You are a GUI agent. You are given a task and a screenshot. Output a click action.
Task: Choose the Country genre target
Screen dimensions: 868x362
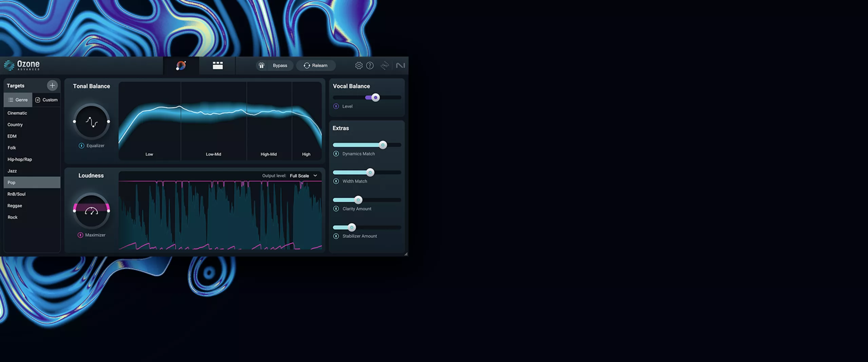[32, 125]
